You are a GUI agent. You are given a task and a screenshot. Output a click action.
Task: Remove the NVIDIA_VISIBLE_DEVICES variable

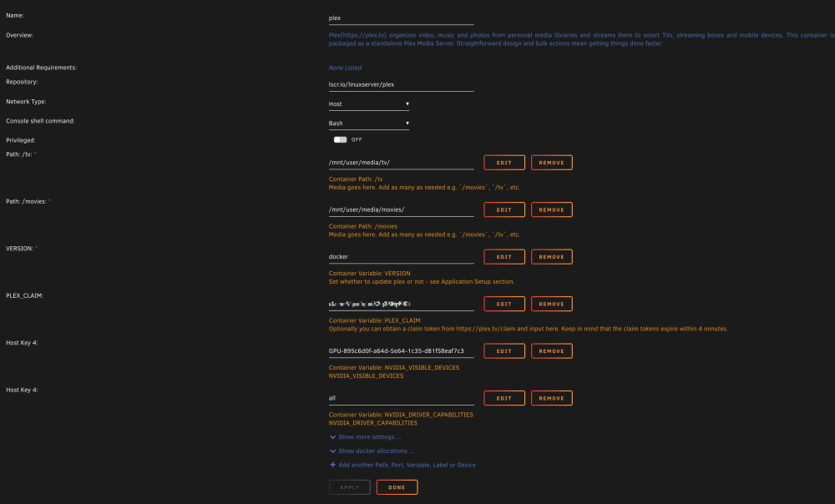click(x=551, y=350)
